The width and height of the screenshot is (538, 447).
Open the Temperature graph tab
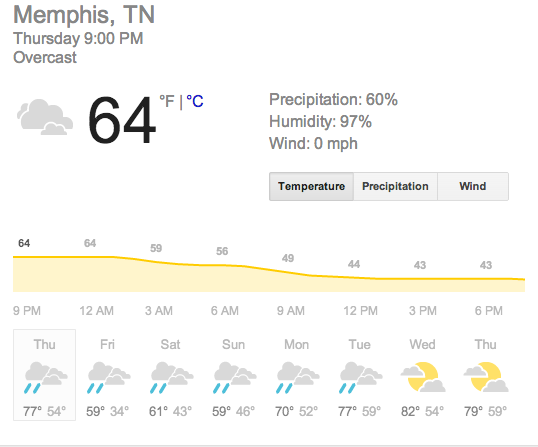[x=311, y=186]
